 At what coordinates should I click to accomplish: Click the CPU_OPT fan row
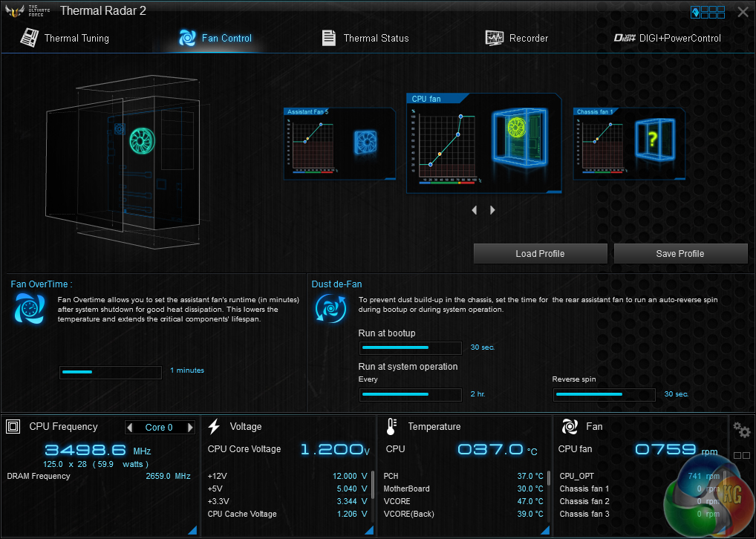pos(639,476)
